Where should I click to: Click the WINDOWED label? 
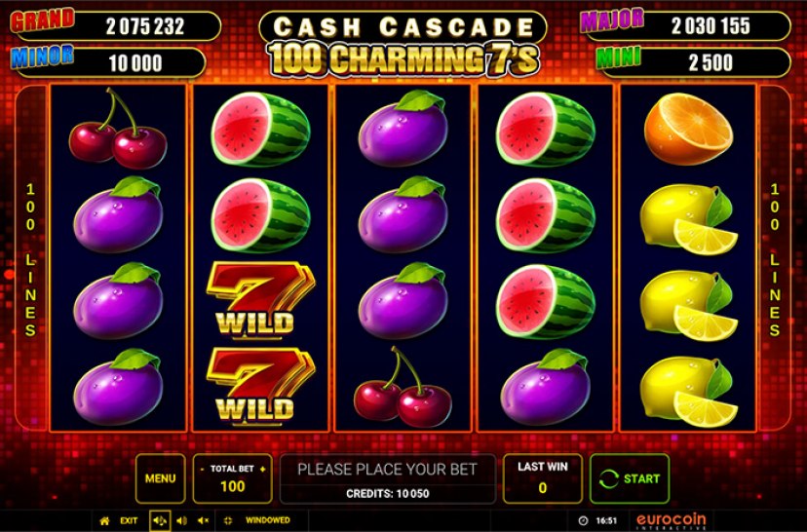(x=268, y=520)
